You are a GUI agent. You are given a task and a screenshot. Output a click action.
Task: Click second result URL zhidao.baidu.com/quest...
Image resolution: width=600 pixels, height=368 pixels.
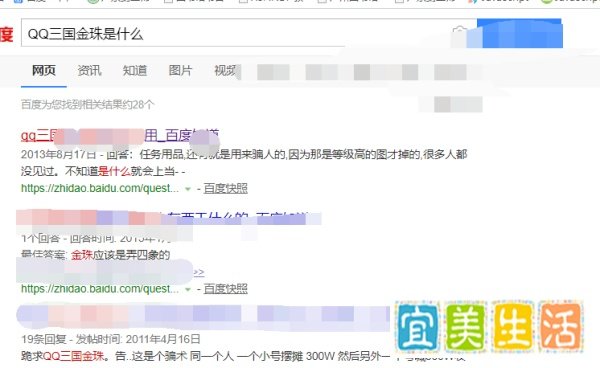point(99,288)
